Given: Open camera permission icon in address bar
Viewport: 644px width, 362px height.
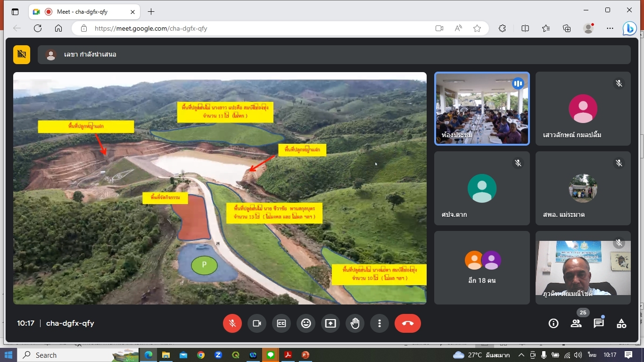Looking at the screenshot, I should (x=439, y=28).
